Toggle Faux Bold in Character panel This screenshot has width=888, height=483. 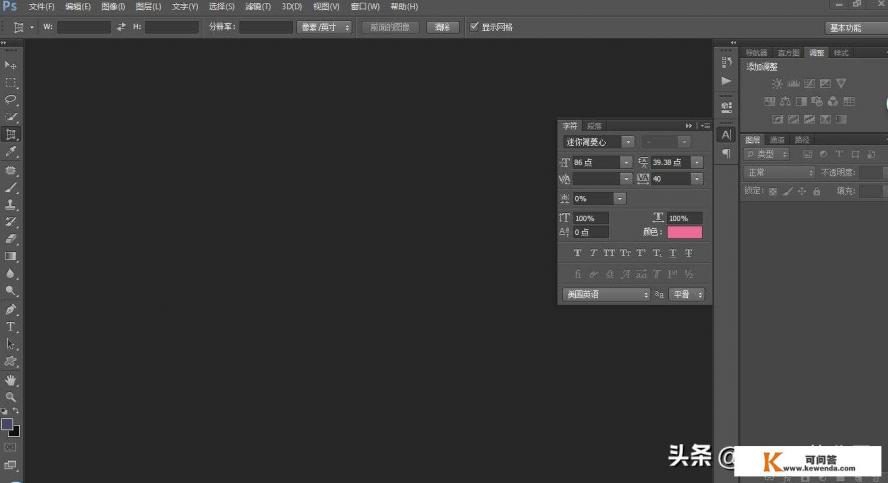pos(577,253)
